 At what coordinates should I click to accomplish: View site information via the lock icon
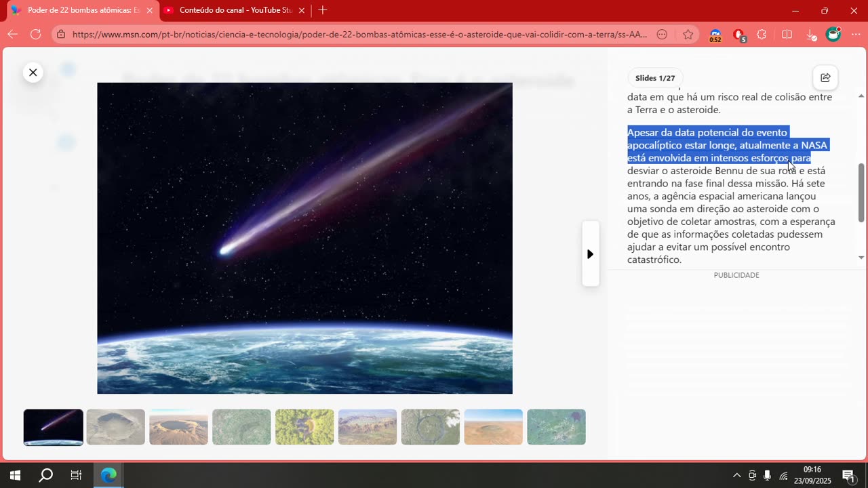[61, 35]
